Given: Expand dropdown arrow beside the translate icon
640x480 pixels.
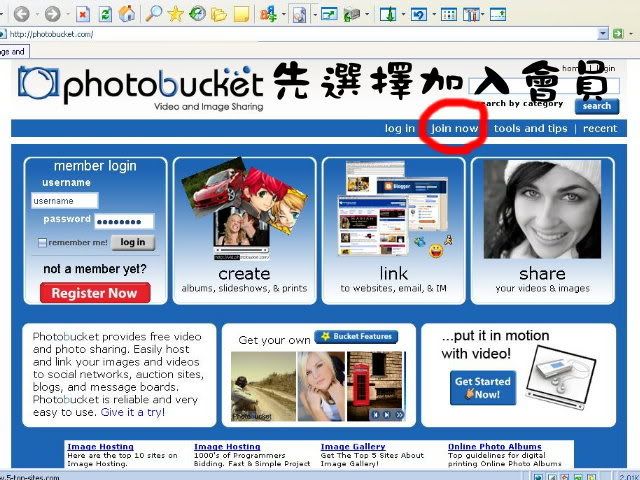Looking at the screenshot, I should pos(284,15).
